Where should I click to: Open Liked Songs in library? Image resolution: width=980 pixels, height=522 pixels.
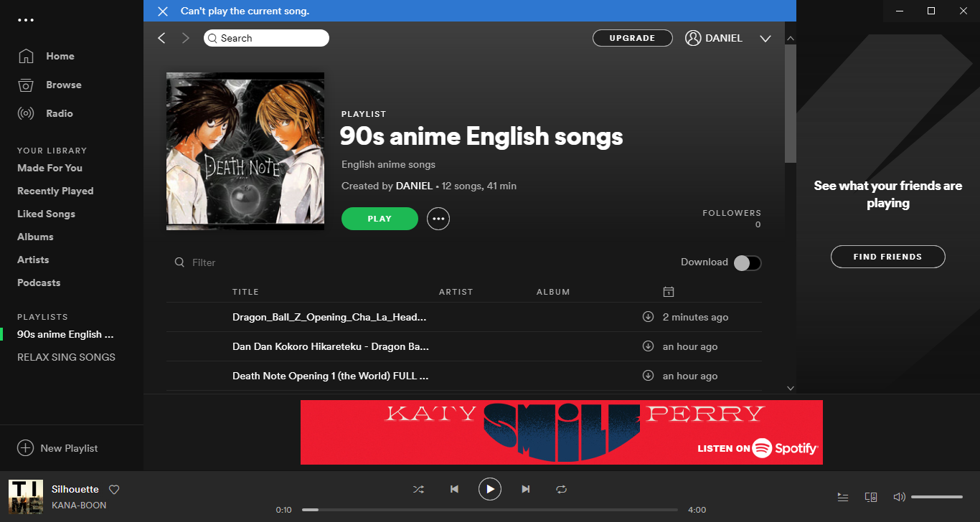pos(46,214)
